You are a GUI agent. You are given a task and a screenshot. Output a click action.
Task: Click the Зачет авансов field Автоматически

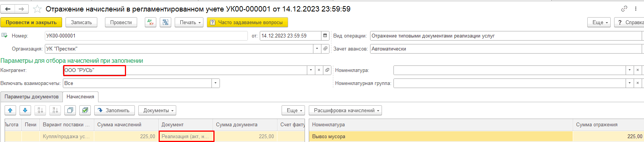point(506,49)
